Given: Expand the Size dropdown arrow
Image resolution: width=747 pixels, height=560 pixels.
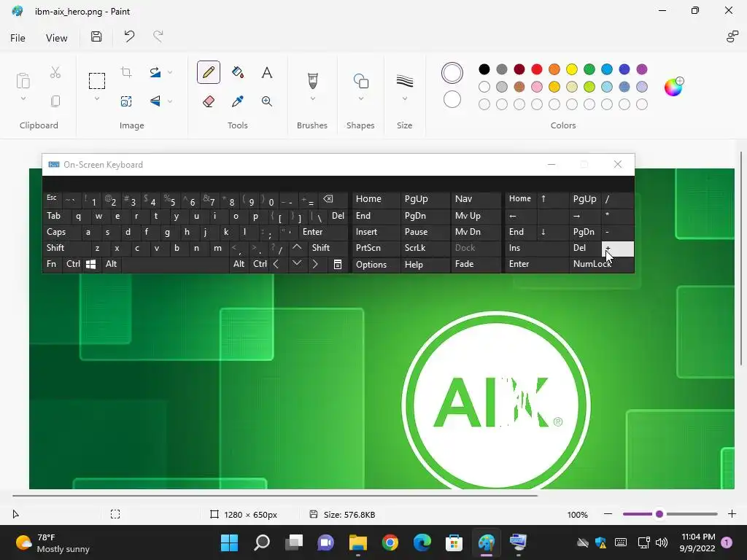Looking at the screenshot, I should point(404,98).
